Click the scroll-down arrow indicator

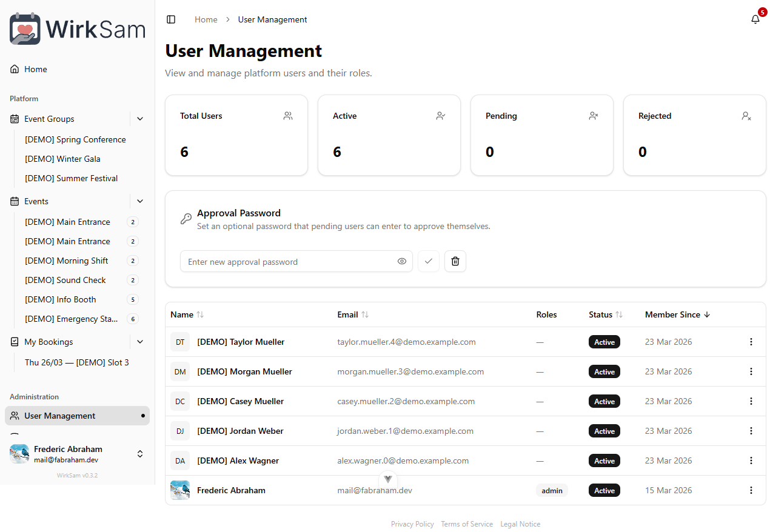388,479
